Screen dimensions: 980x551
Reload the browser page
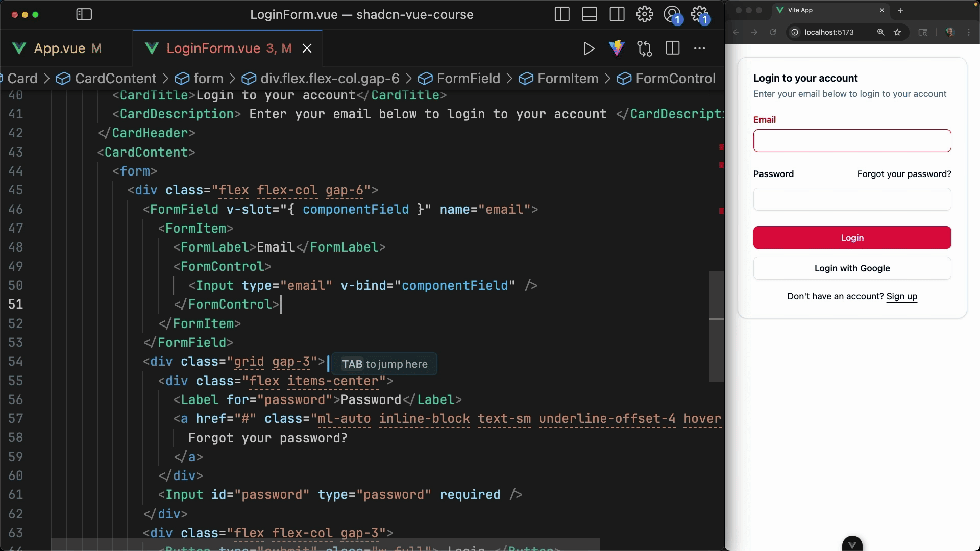tap(773, 32)
